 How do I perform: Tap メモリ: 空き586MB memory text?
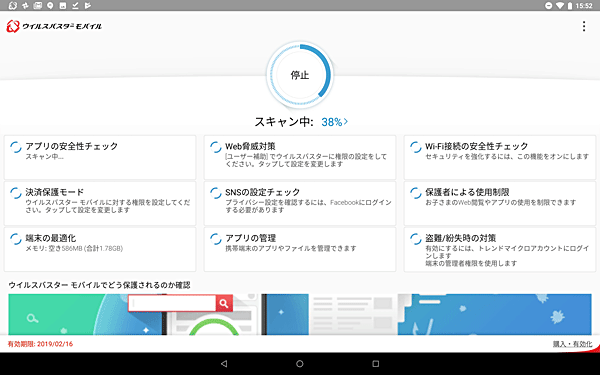(x=74, y=249)
